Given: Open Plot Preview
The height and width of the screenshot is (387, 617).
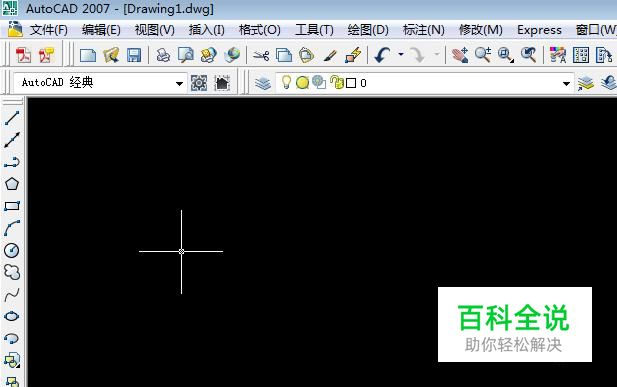Looking at the screenshot, I should pos(186,55).
